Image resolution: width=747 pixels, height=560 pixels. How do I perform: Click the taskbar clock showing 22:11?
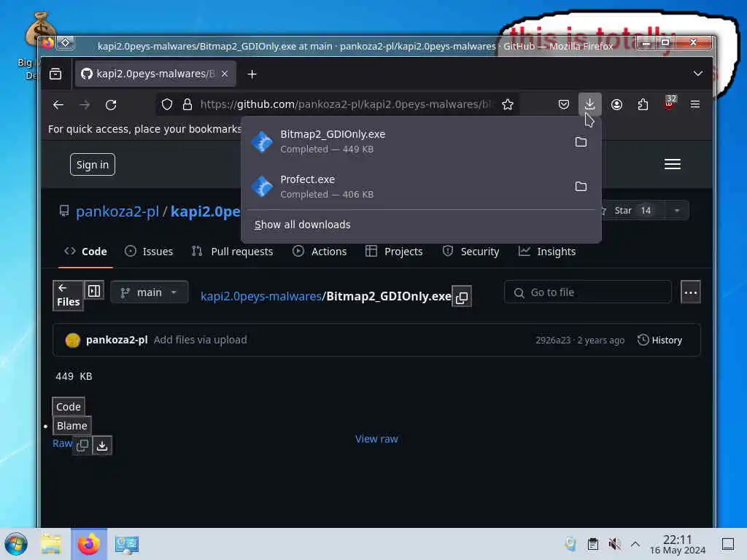pyautogui.click(x=678, y=544)
